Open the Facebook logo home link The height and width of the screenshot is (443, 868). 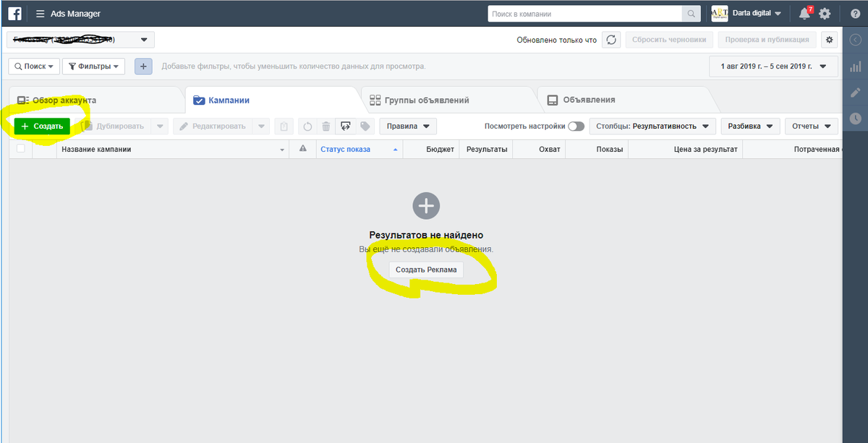point(14,13)
